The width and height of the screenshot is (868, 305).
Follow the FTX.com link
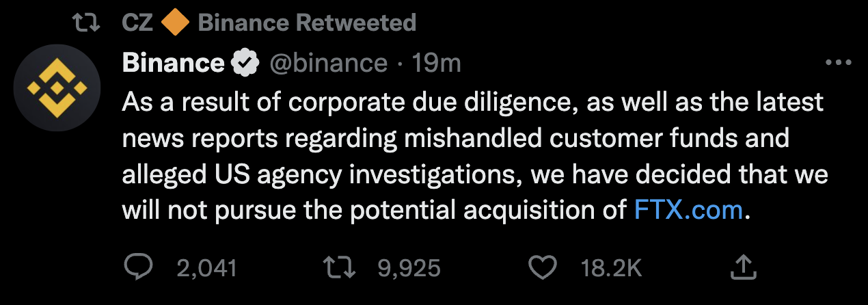click(688, 210)
